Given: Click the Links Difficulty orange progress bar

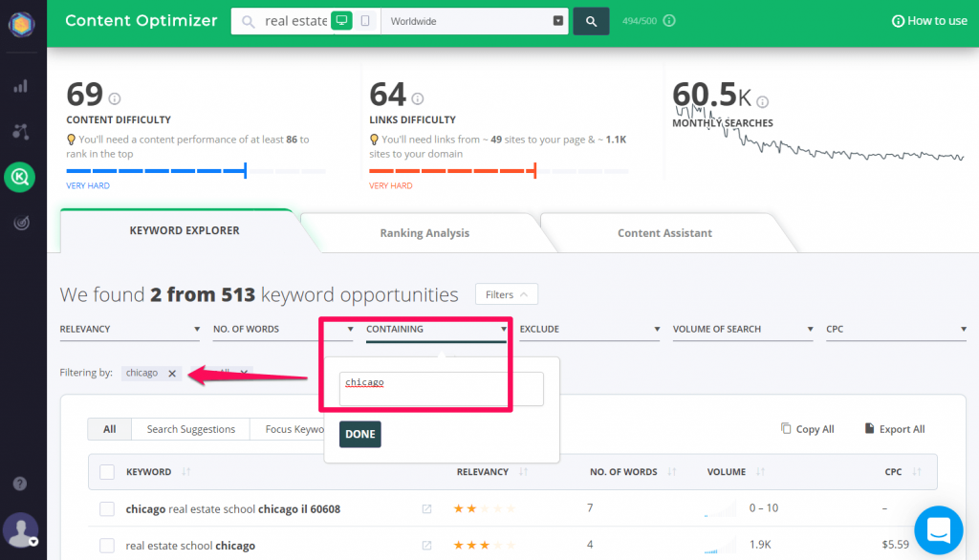Looking at the screenshot, I should (x=499, y=170).
